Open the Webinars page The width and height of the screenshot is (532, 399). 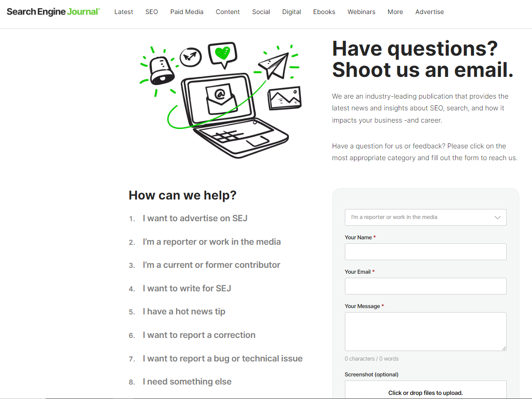tap(361, 12)
